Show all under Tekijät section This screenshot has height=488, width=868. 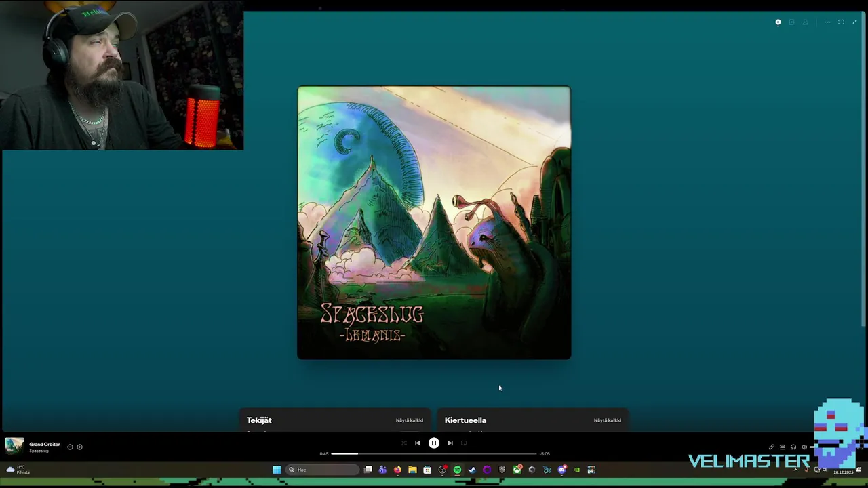[x=410, y=420]
